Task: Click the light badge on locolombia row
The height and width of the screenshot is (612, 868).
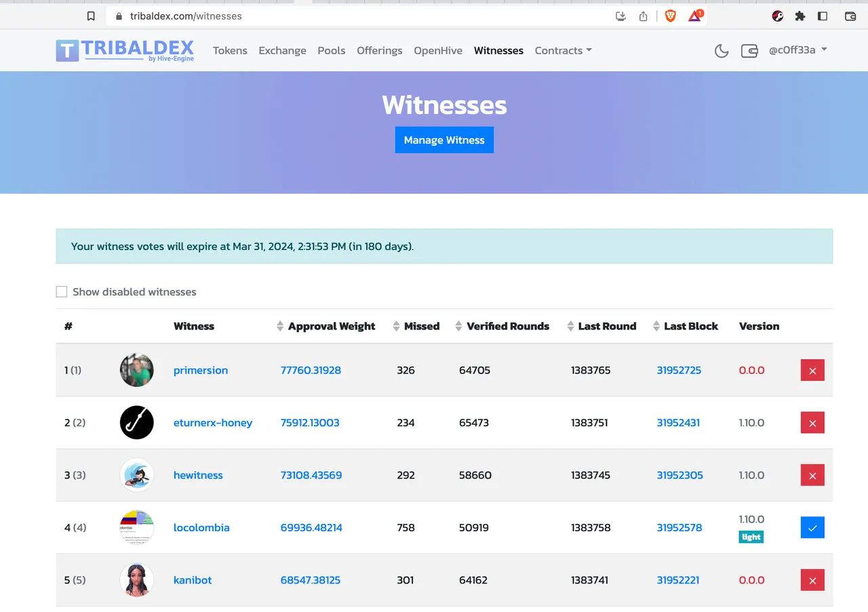Action: [x=751, y=537]
